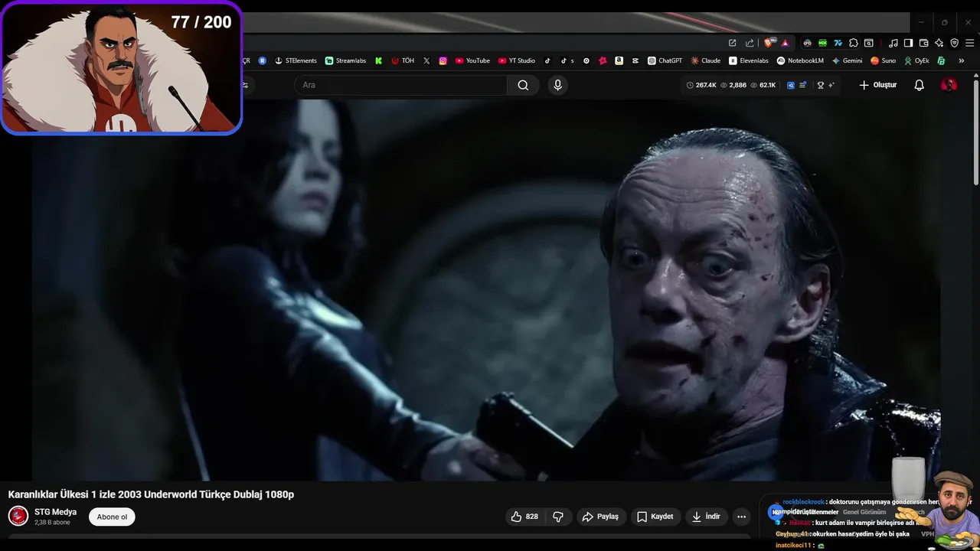This screenshot has width=980, height=551.
Task: Open the browser extensions puzzle icon
Action: pos(853,43)
